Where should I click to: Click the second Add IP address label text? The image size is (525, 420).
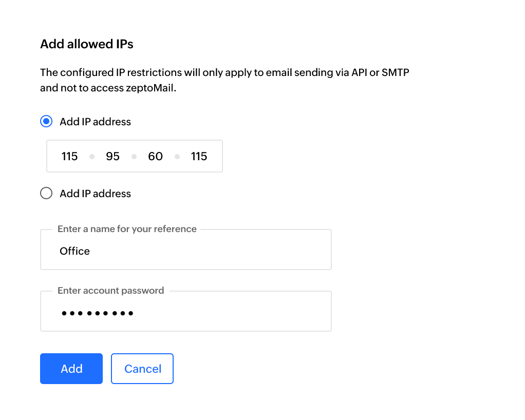tap(95, 193)
